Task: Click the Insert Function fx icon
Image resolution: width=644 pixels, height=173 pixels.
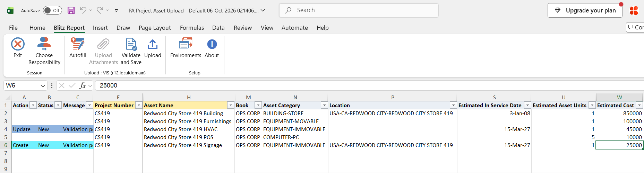Action: coord(83,85)
